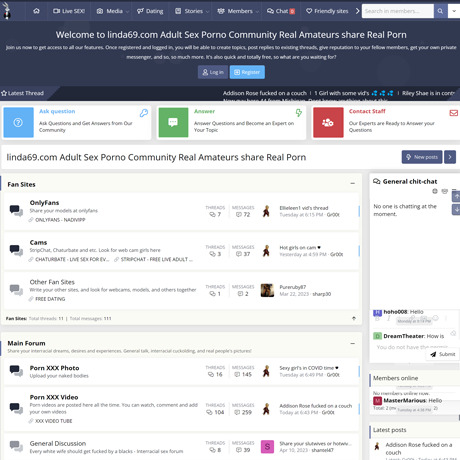Click the search magnifier button

click(440, 11)
